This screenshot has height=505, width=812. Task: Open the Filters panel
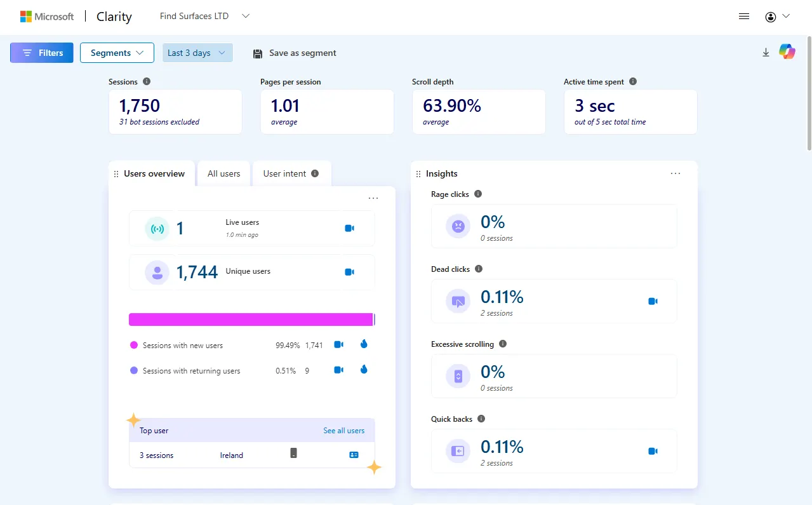click(42, 53)
